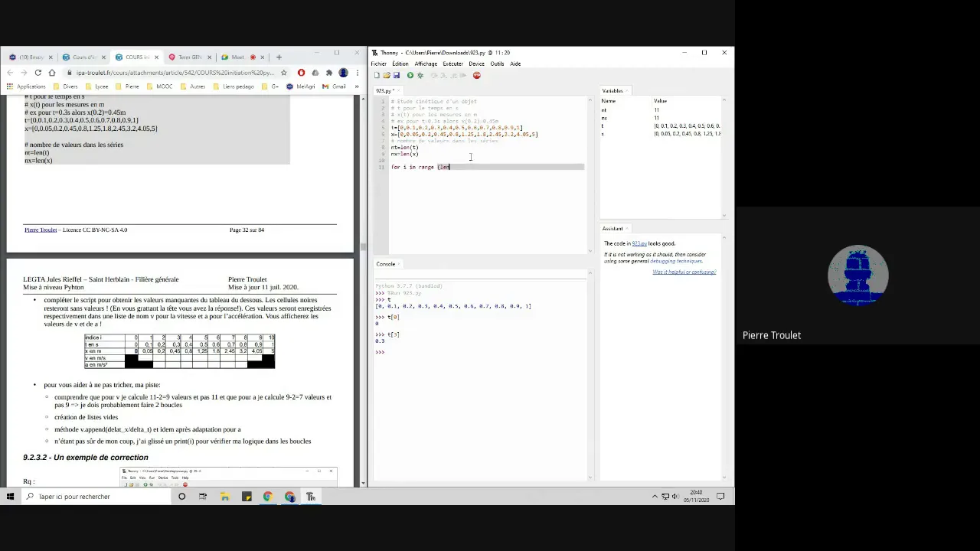Image resolution: width=980 pixels, height=551 pixels.
Task: Open the Édition menu in Thonny
Action: (400, 64)
